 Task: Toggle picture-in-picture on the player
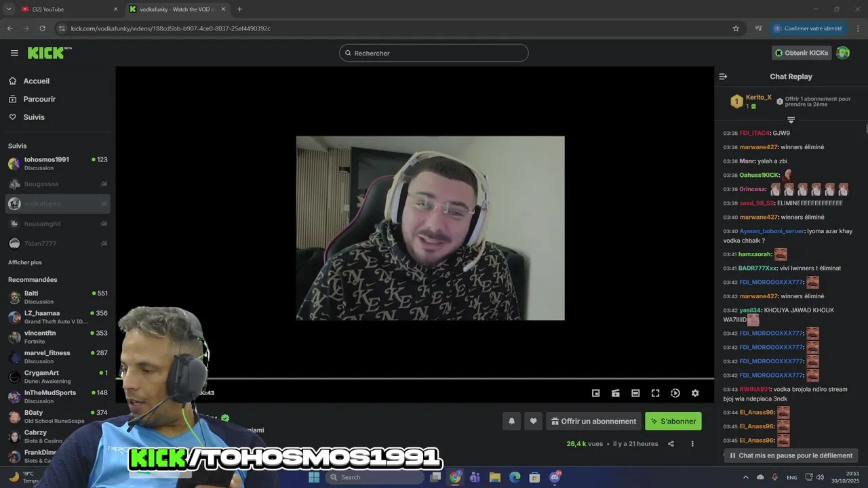(595, 393)
